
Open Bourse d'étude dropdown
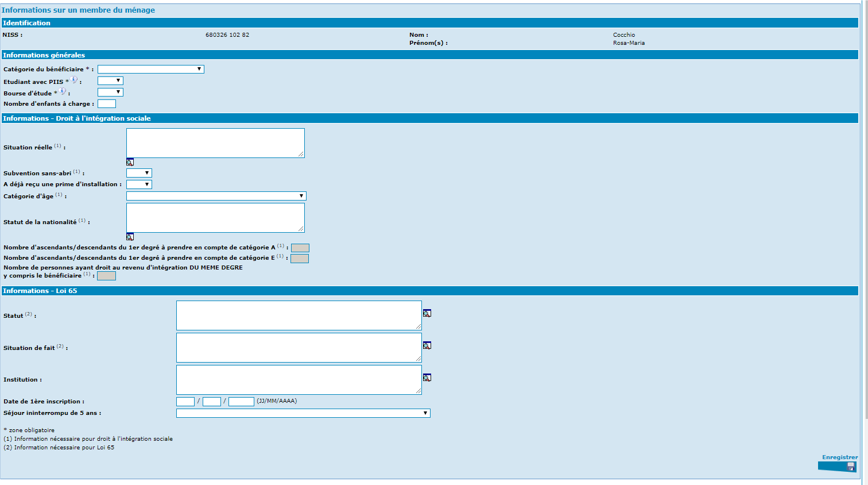(x=110, y=92)
